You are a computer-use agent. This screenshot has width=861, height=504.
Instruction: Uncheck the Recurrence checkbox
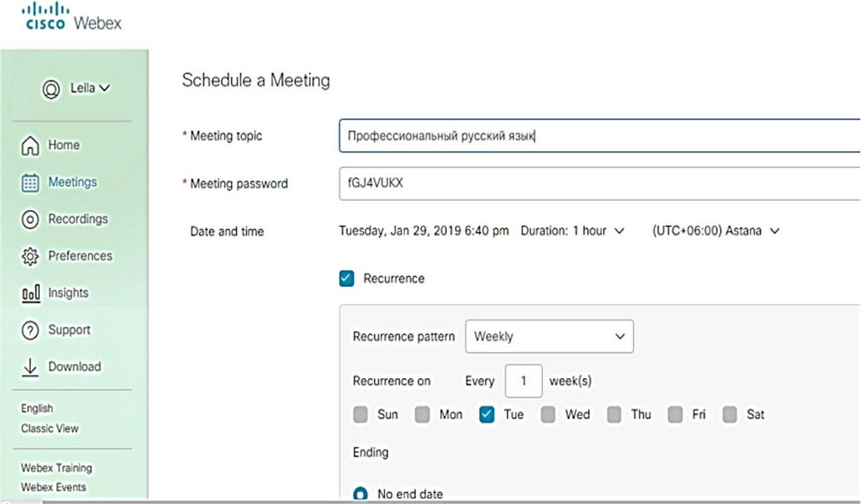pos(347,278)
